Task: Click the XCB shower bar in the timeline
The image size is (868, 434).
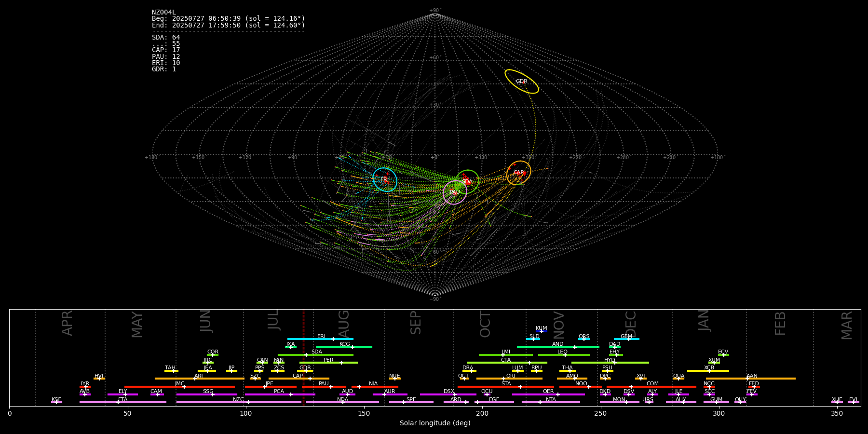Action: pyautogui.click(x=708, y=371)
